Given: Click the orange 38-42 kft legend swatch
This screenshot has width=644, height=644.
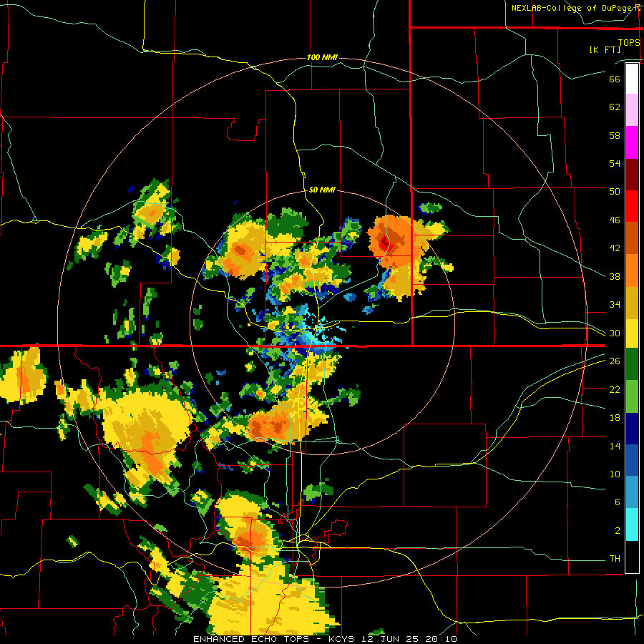Looking at the screenshot, I should pyautogui.click(x=632, y=270).
